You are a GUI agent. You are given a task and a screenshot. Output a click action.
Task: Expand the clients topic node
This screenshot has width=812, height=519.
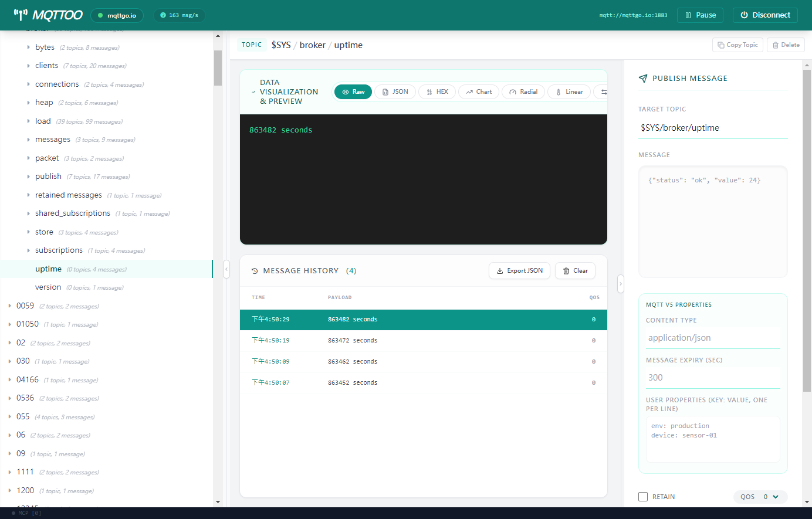(28, 66)
